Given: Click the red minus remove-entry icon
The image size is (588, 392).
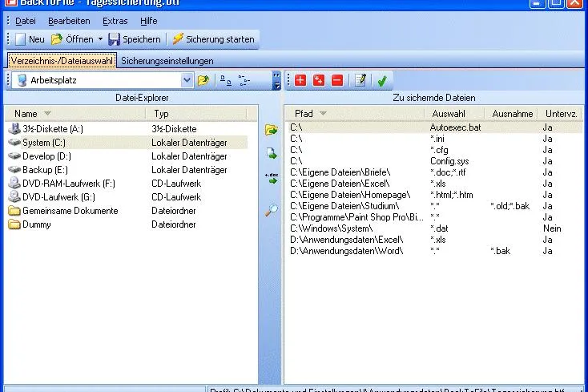Looking at the screenshot, I should [x=337, y=80].
